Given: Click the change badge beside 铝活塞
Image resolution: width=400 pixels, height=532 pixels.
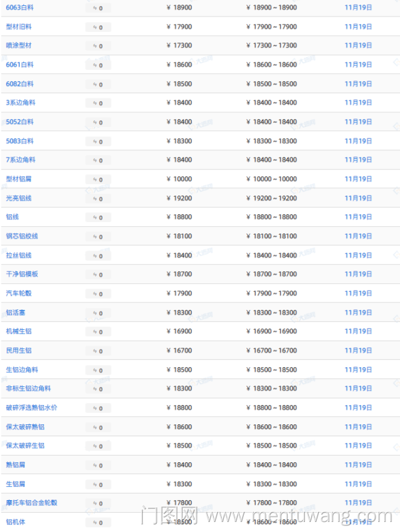Looking at the screenshot, I should click(x=98, y=313).
